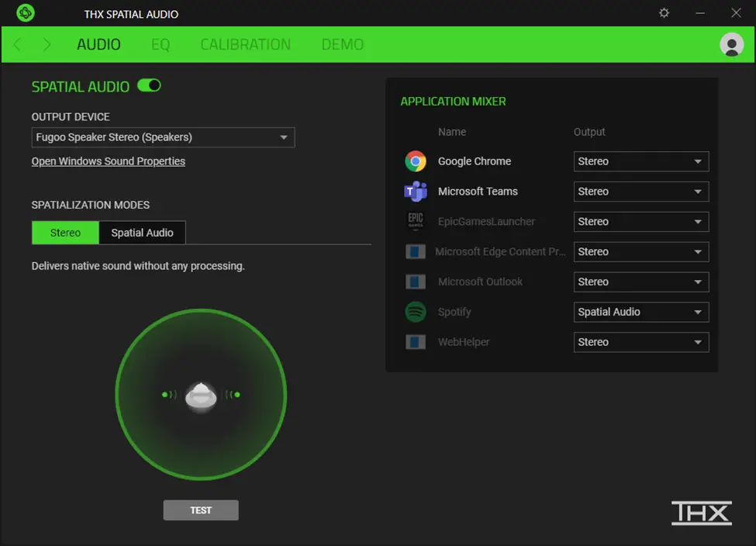
Task: Click the Razer THX app logo icon
Action: click(25, 13)
